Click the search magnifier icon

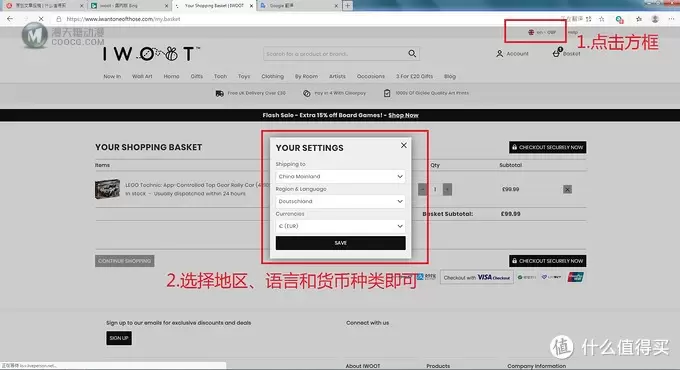(x=412, y=53)
